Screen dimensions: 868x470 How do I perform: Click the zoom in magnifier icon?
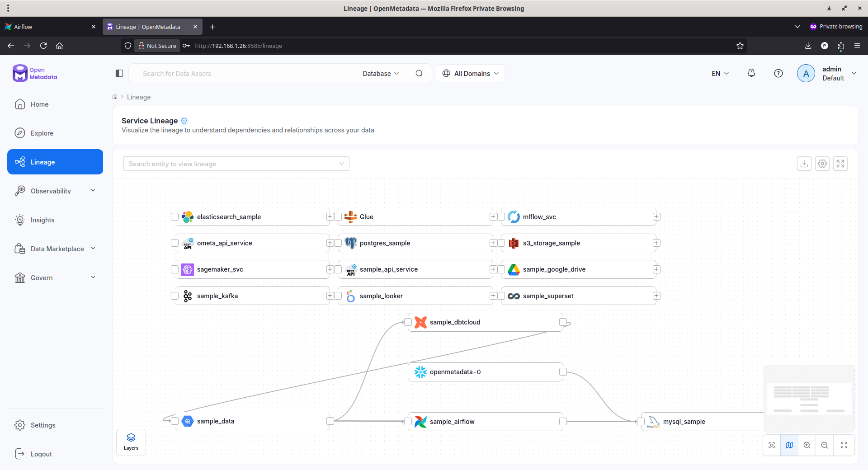click(x=807, y=445)
